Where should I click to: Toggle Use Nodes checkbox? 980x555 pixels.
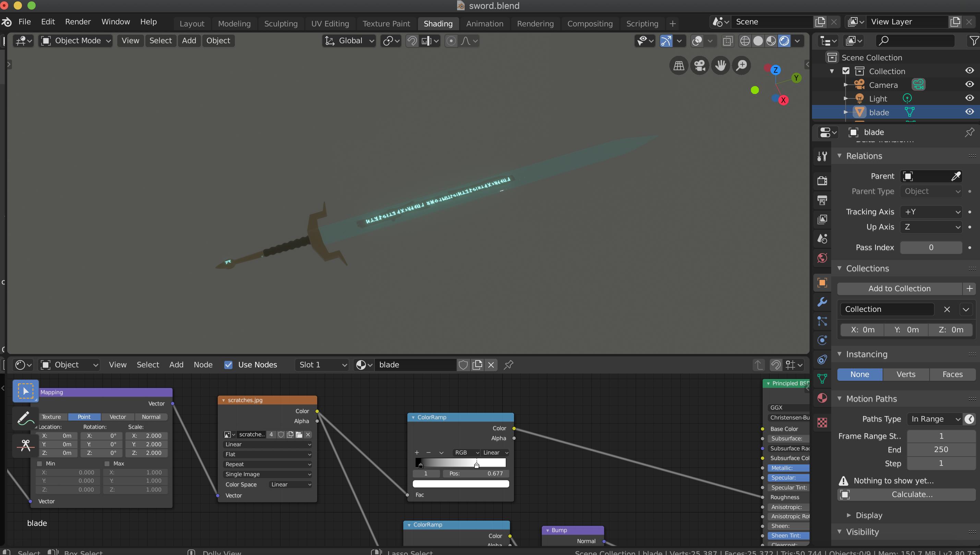228,365
